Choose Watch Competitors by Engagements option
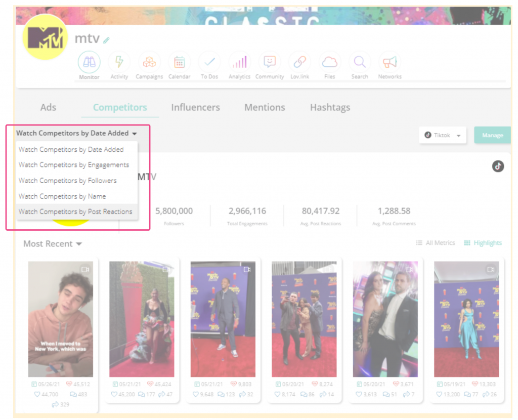 click(x=77, y=164)
